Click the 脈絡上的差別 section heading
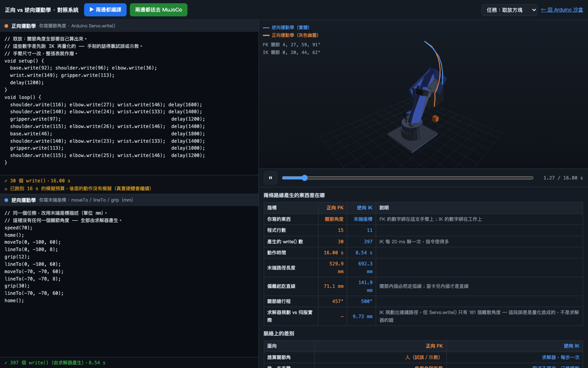This screenshot has width=588, height=368. tap(279, 334)
